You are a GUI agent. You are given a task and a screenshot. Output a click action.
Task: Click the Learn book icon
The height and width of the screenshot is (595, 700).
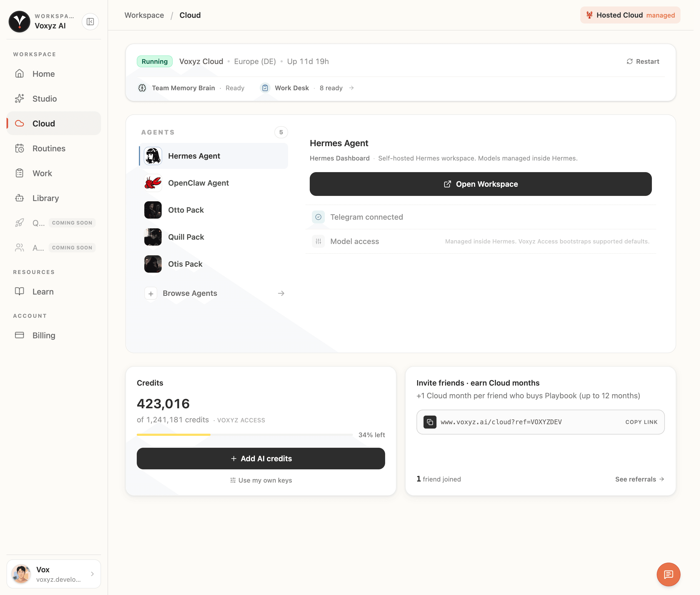(x=19, y=292)
